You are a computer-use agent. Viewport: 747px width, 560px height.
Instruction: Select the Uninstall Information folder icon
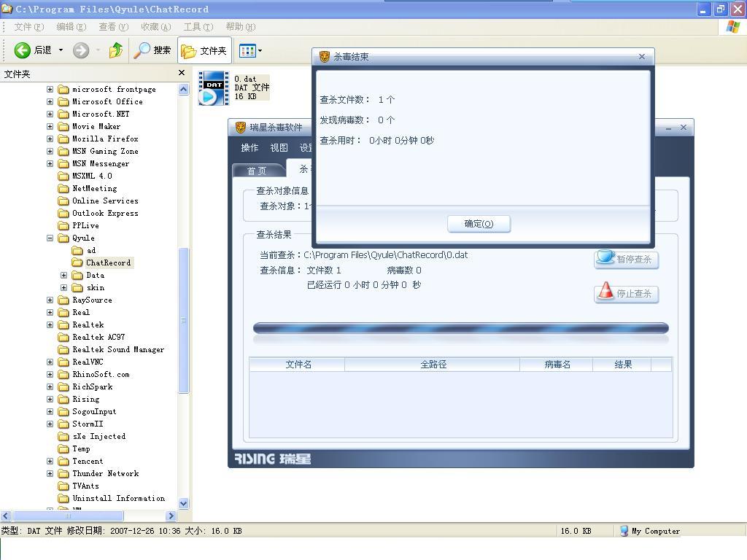pyautogui.click(x=63, y=498)
